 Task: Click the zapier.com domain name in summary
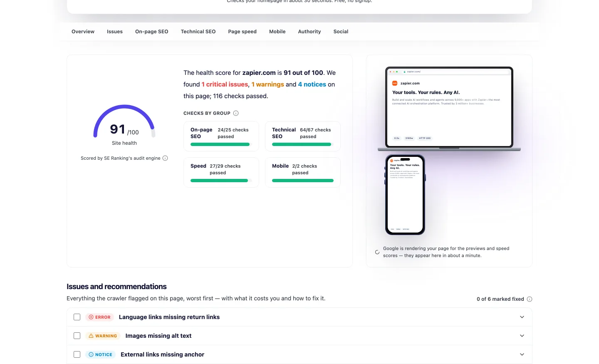(259, 73)
